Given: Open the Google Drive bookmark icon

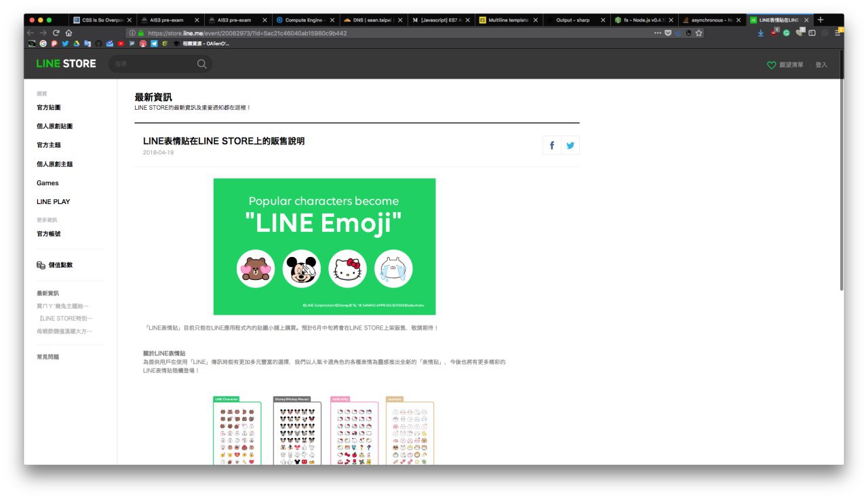Looking at the screenshot, I should click(x=76, y=43).
